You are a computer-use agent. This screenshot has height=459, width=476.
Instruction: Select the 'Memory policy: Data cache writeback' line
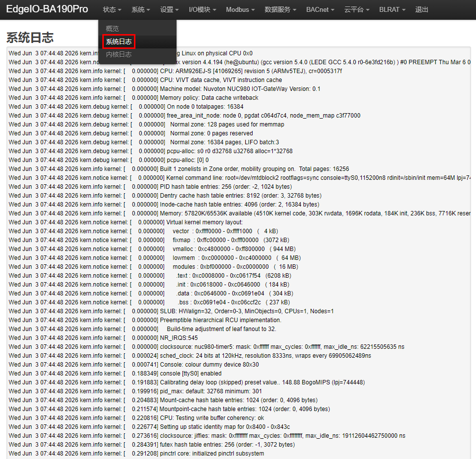(x=133, y=98)
